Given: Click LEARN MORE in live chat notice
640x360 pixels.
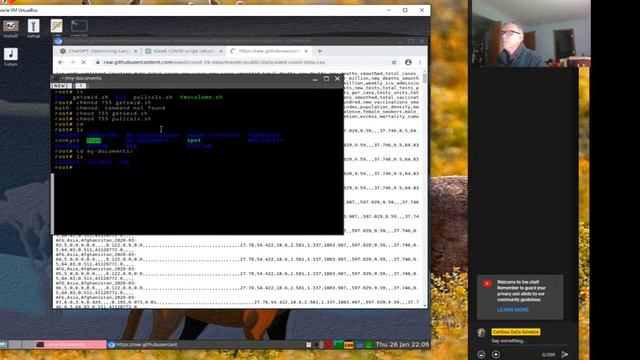Looking at the screenshot, I should [513, 310].
